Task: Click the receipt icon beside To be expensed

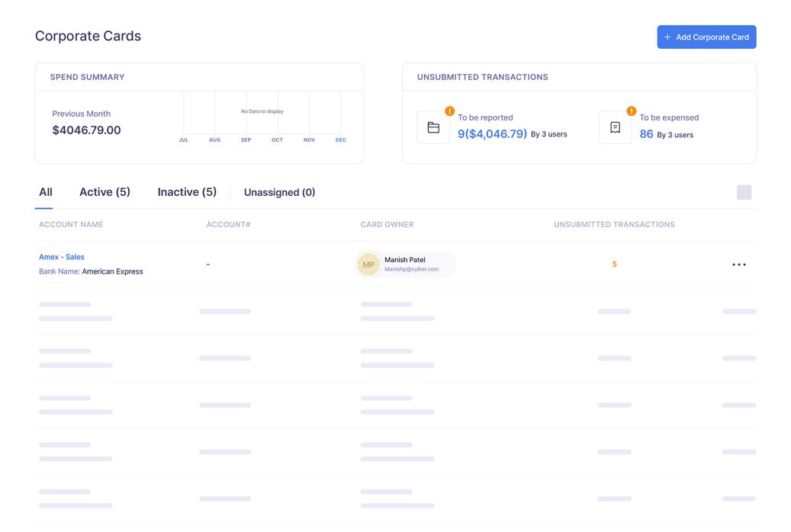Action: 615,127
